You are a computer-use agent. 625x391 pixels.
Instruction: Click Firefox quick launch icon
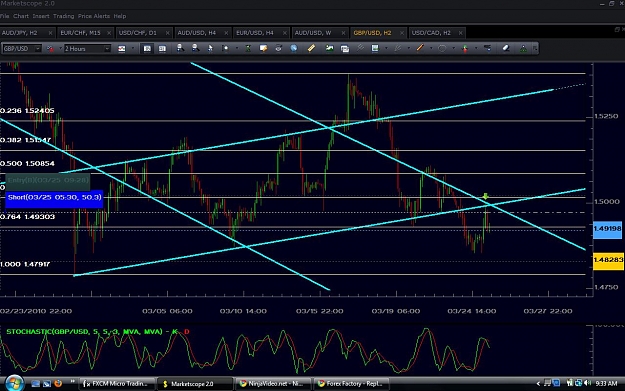pyautogui.click(x=58, y=384)
